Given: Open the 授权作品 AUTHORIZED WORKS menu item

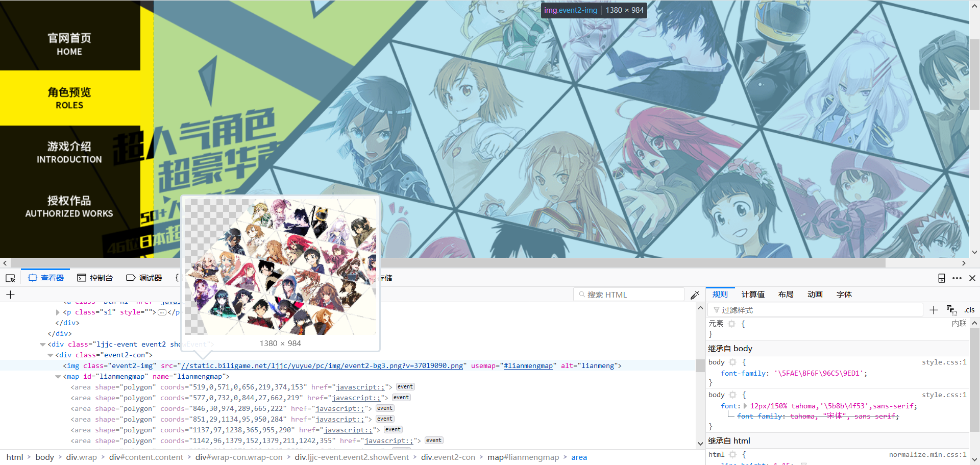Looking at the screenshot, I should [x=70, y=206].
